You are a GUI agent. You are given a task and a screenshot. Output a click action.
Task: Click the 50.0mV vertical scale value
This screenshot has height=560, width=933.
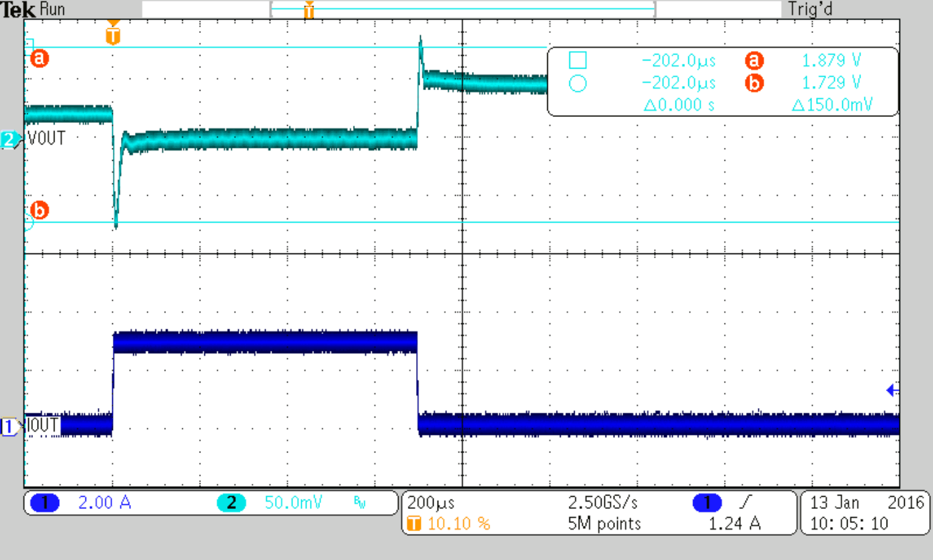[295, 503]
